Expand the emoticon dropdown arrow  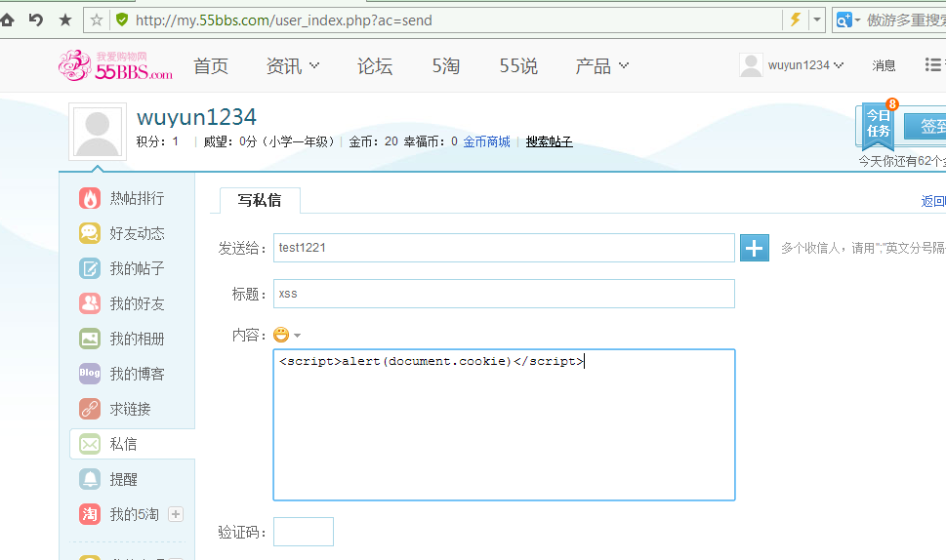[x=298, y=336]
